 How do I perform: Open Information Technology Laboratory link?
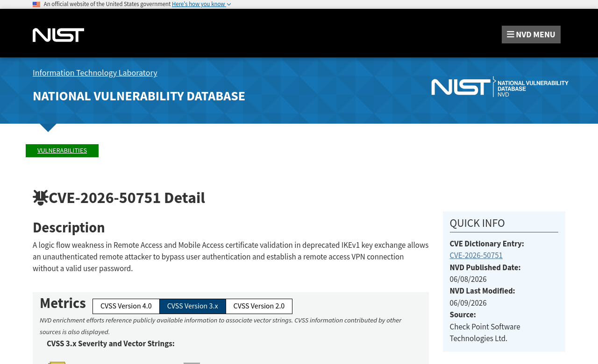click(95, 73)
